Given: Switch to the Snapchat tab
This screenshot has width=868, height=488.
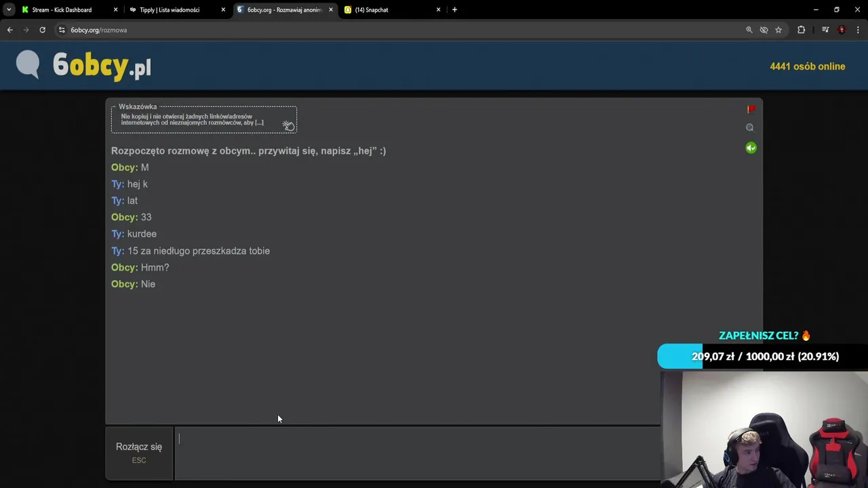Looking at the screenshot, I should click(372, 10).
